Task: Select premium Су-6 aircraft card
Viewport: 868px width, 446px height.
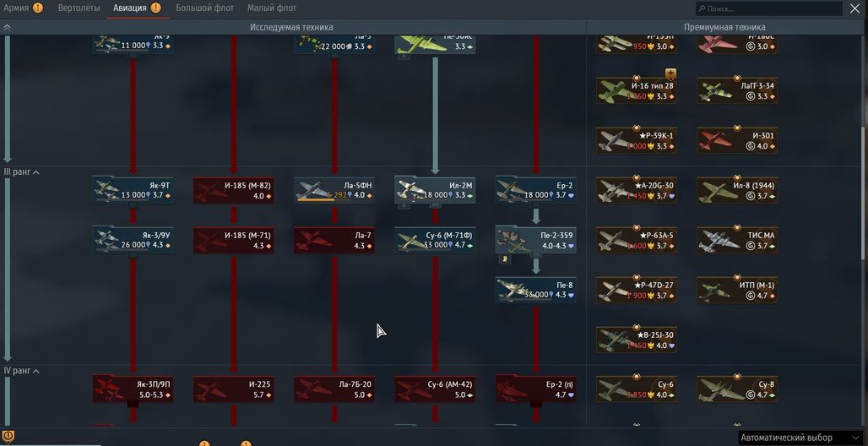Action: click(637, 389)
